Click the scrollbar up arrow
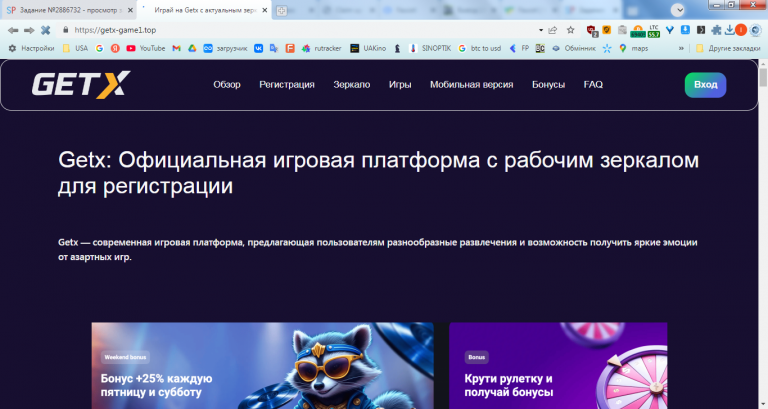 coord(763,64)
